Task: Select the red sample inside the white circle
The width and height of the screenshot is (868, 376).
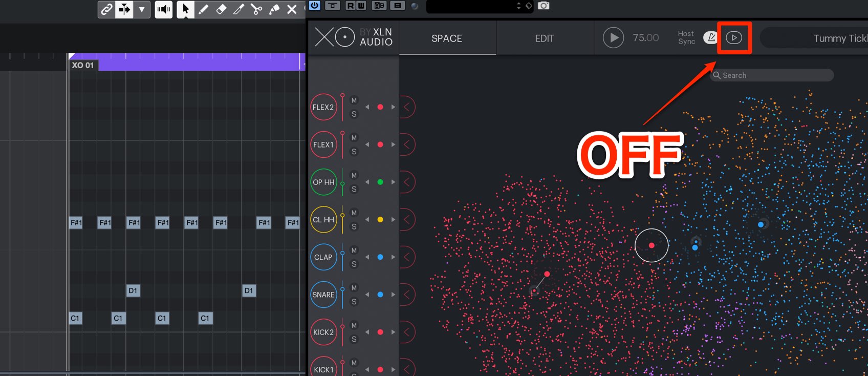Action: pyautogui.click(x=652, y=245)
